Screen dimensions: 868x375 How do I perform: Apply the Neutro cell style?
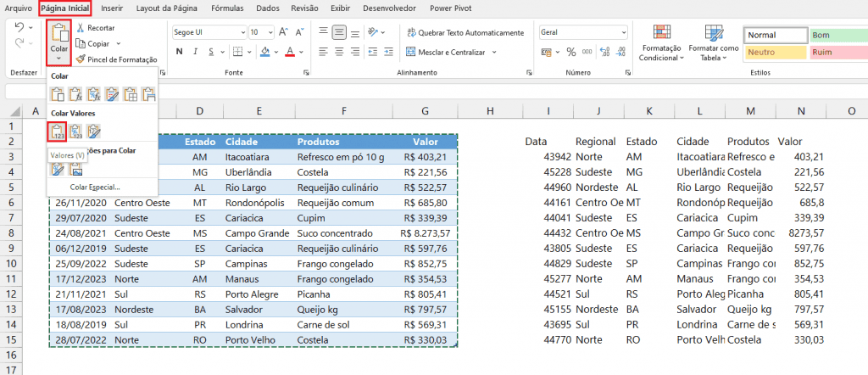click(x=776, y=53)
